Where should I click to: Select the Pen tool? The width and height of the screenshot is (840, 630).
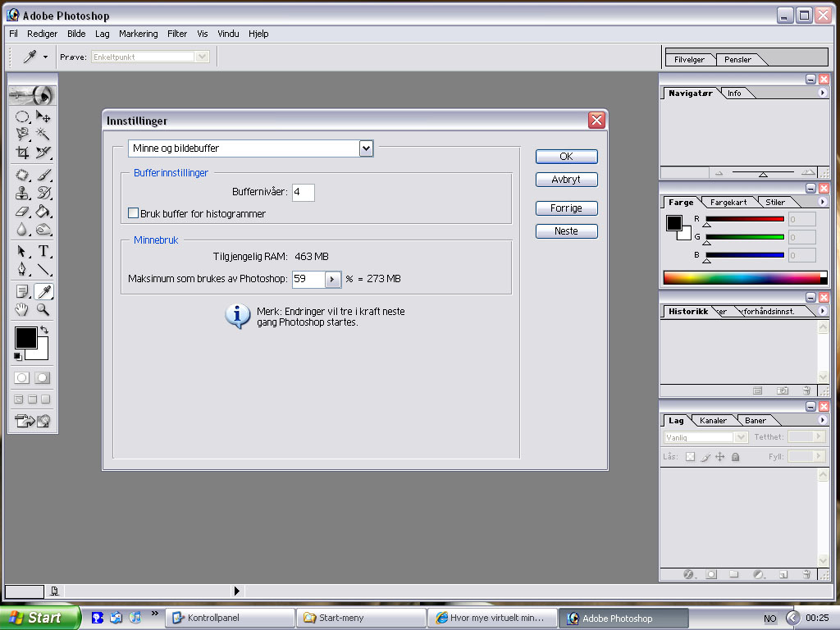22,269
